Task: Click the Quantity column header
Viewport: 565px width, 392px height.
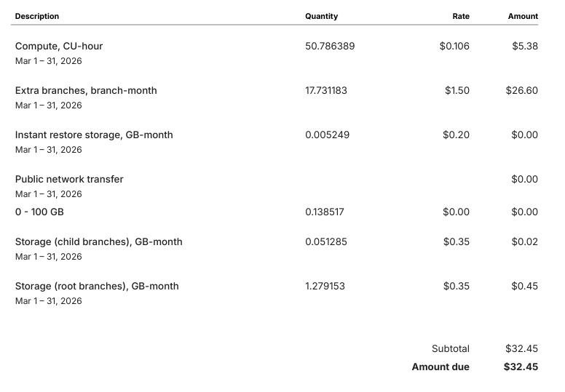Action: [x=321, y=16]
